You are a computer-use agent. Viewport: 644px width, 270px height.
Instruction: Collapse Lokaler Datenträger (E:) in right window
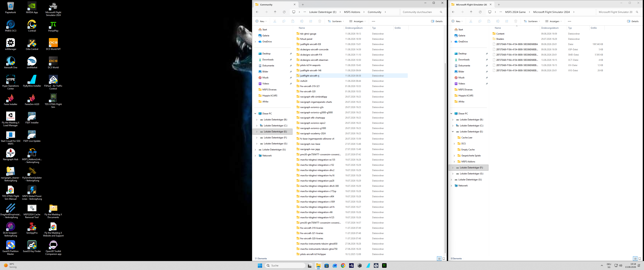pos(453,132)
